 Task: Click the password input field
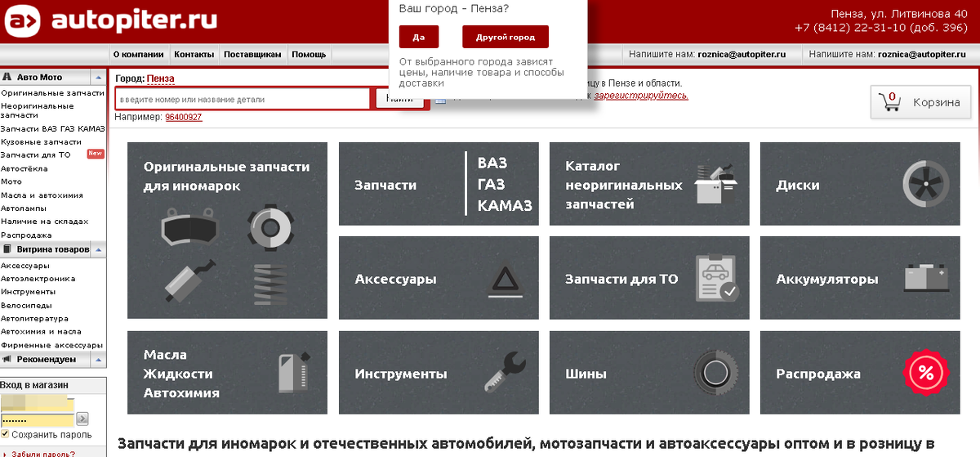38,419
